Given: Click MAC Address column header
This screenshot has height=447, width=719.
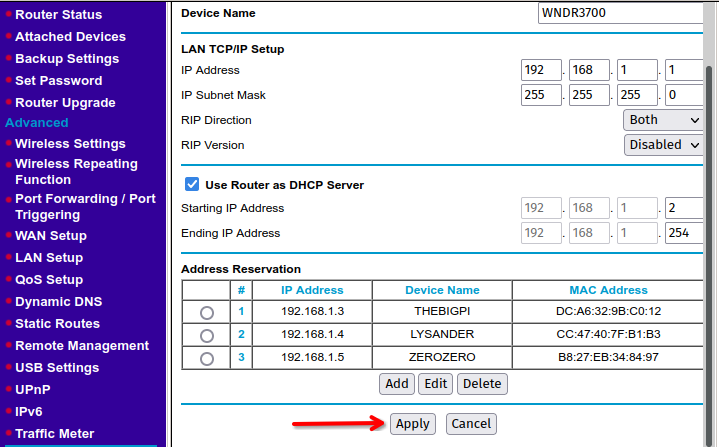Looking at the screenshot, I should (x=608, y=290).
